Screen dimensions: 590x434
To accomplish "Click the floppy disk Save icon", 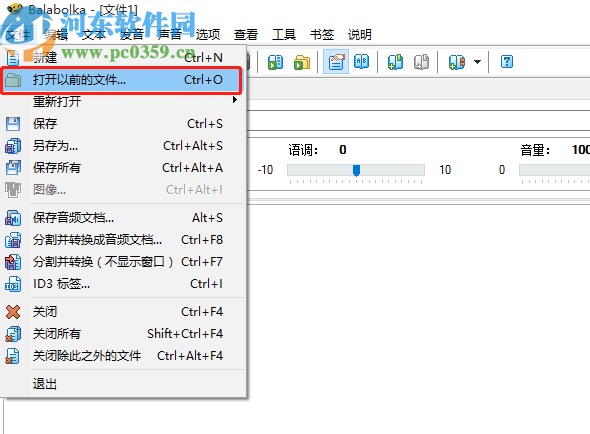I will tap(13, 124).
